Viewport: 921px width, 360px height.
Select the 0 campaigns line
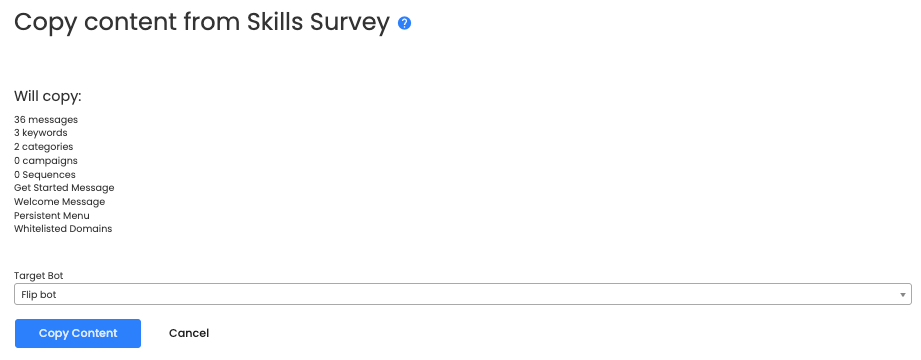pyautogui.click(x=46, y=161)
